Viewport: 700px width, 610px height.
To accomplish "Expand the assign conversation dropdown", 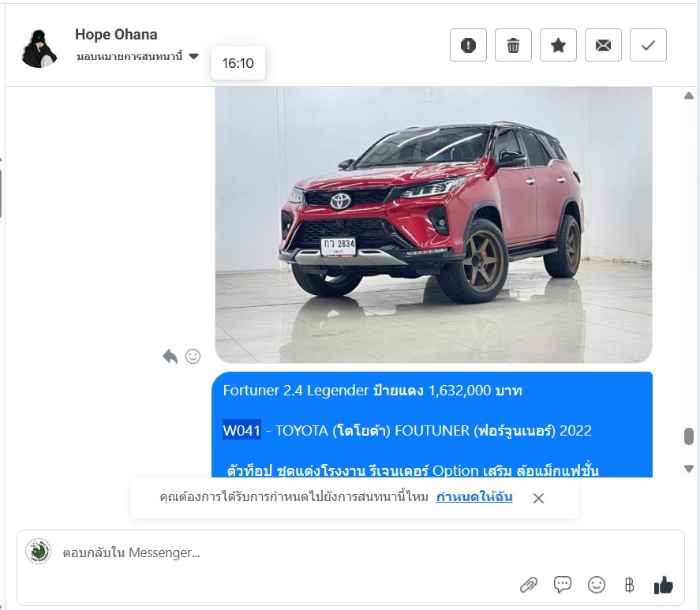I will (x=137, y=57).
